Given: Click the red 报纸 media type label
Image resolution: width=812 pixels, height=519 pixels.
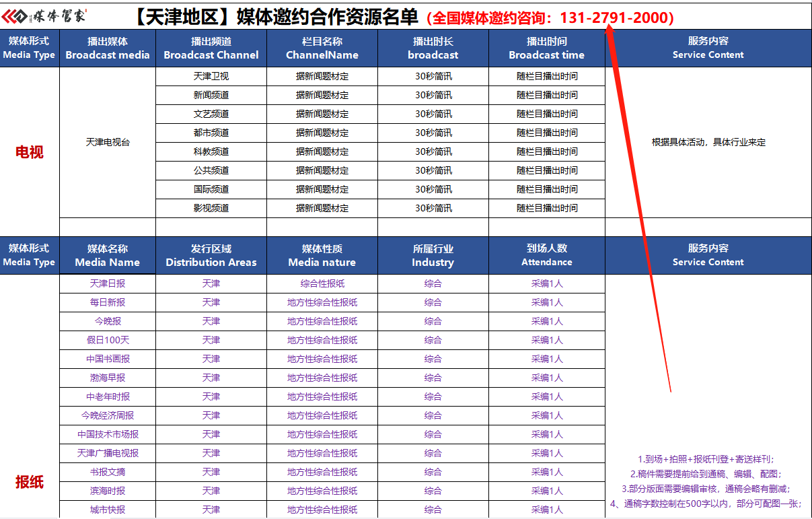Looking at the screenshot, I should click(x=30, y=482).
